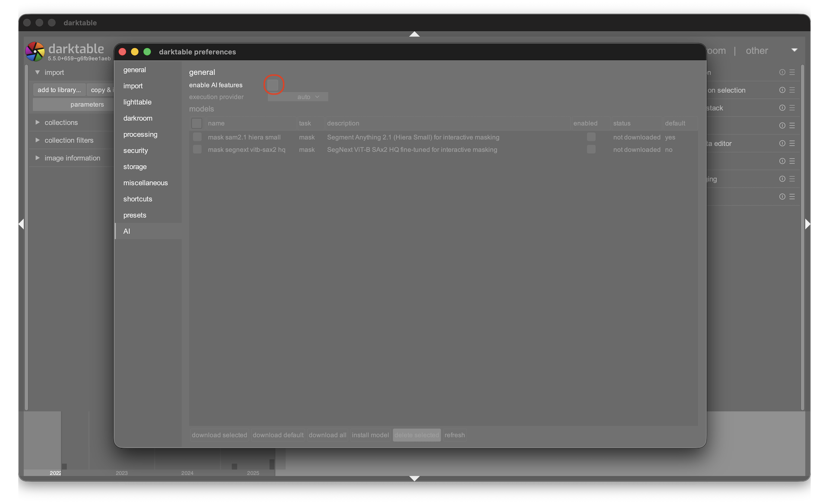Open the shortcuts preferences tab
829x504 pixels.
(138, 199)
